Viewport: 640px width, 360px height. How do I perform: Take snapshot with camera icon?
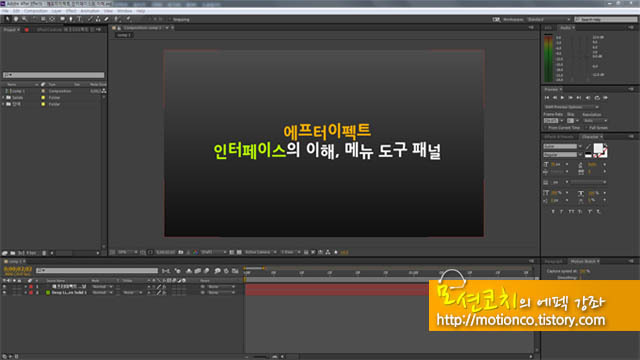pos(181,252)
